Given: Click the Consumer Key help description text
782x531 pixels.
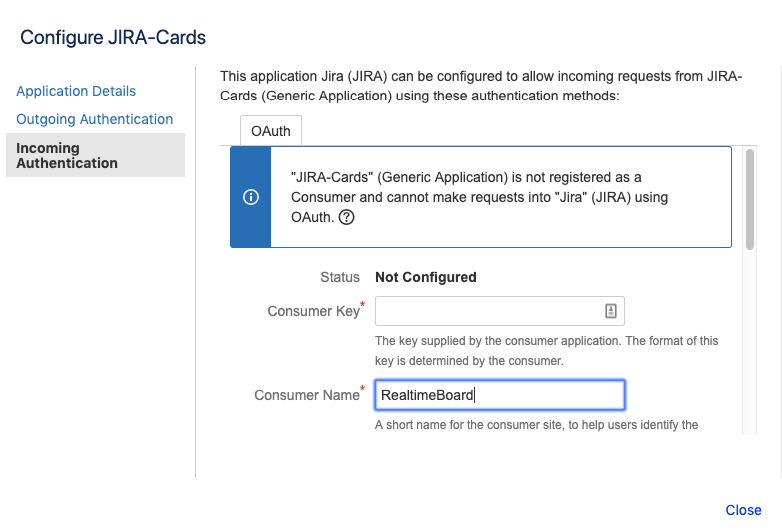Looking at the screenshot, I should coord(546,350).
